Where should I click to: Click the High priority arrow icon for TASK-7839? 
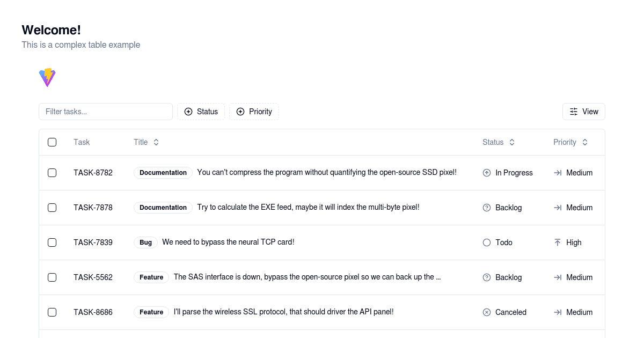click(x=557, y=243)
